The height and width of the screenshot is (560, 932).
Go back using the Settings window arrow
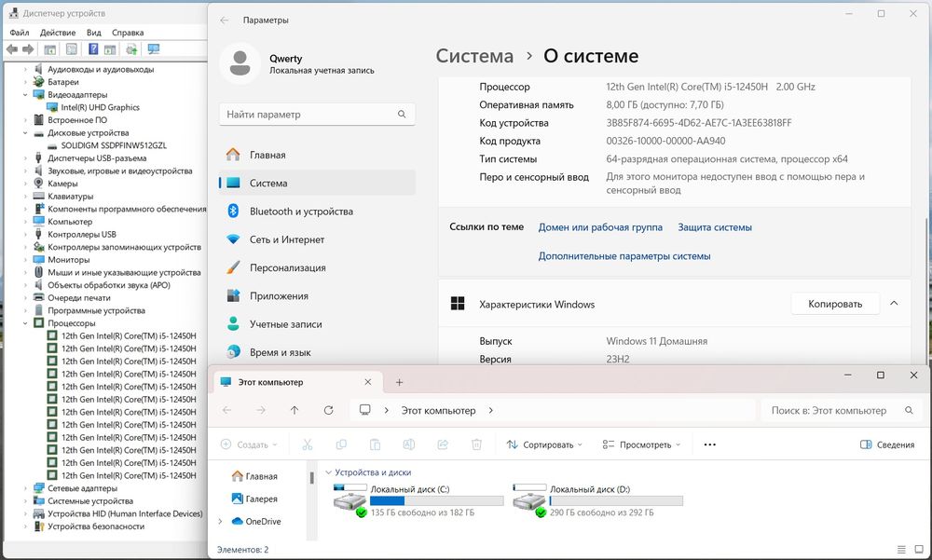click(224, 20)
